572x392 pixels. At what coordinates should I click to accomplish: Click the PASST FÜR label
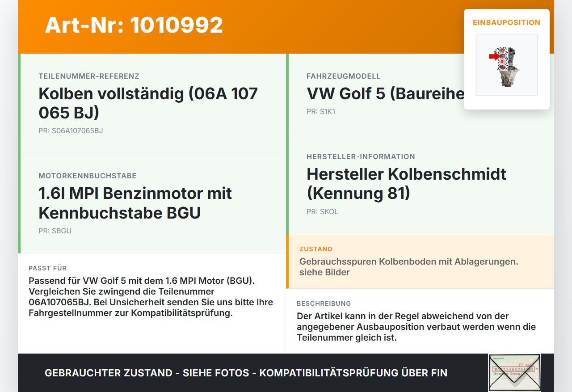click(x=48, y=268)
